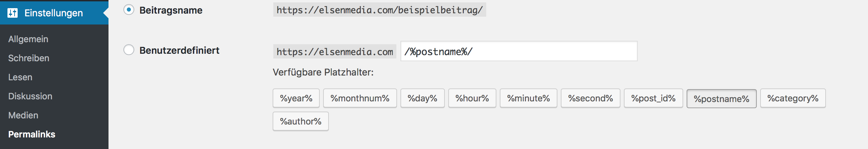Open Allgemein settings page

click(28, 39)
